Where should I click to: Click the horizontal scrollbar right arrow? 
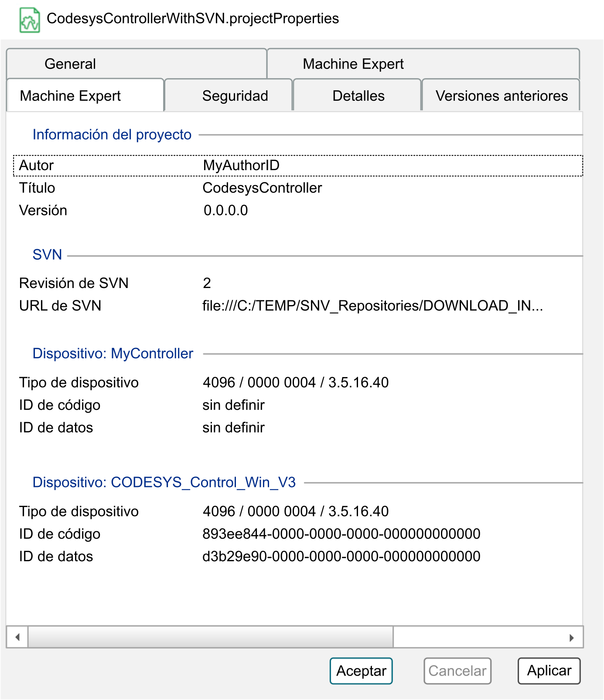tap(572, 637)
